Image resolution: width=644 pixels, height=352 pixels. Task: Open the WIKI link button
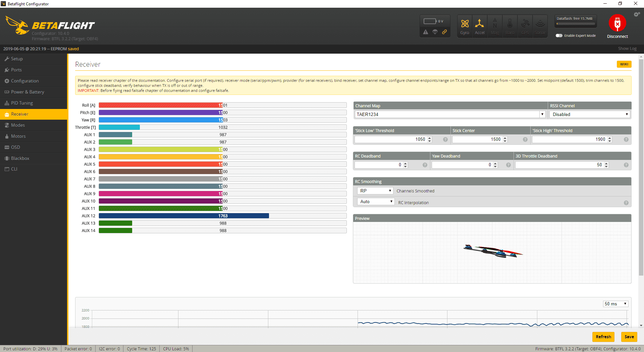point(624,64)
